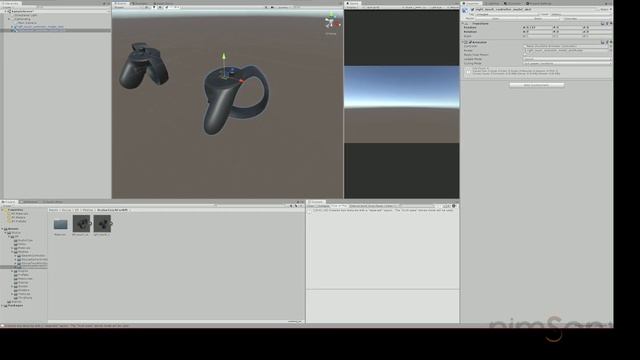
Task: Collapse the Animator component foldout
Action: pos(462,42)
